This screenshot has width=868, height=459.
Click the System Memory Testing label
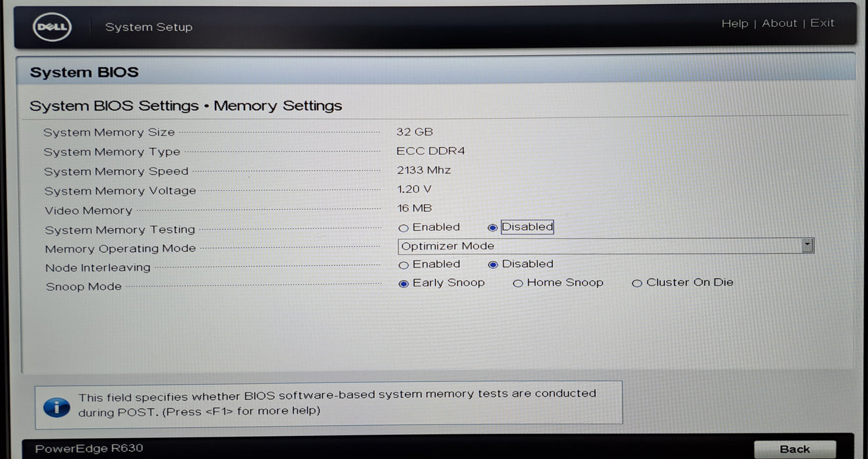120,230
